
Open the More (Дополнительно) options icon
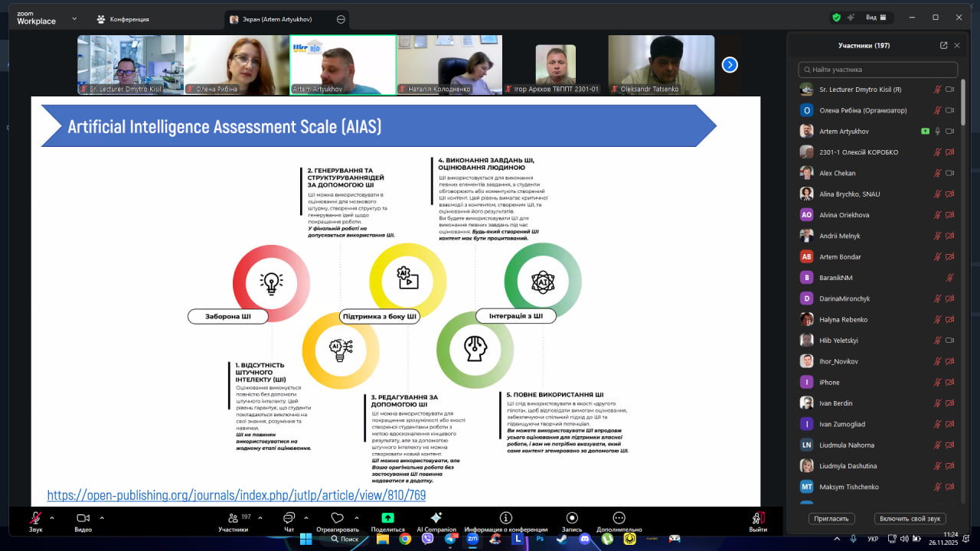(x=619, y=518)
